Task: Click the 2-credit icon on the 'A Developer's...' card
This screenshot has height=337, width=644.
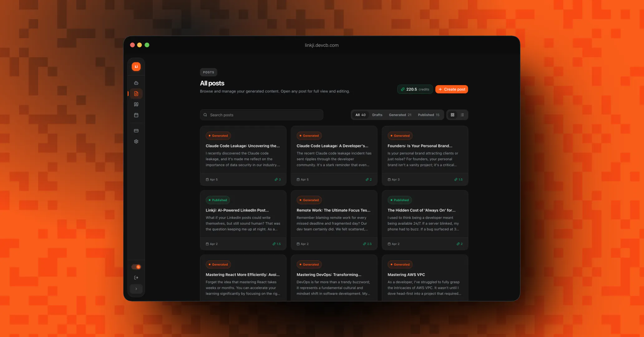Action: click(x=367, y=179)
